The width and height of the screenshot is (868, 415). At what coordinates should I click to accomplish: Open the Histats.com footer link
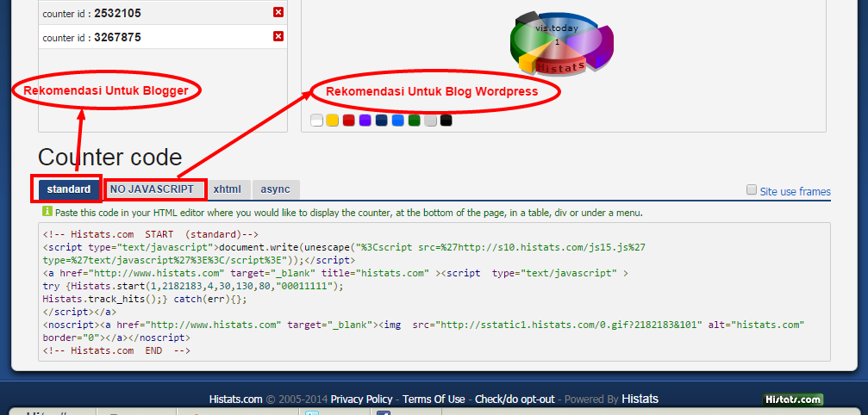[x=236, y=399]
